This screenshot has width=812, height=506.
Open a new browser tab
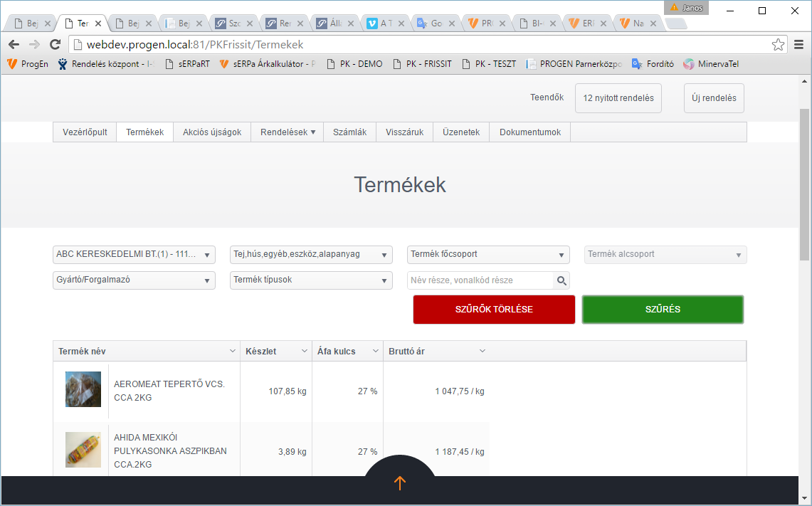point(676,23)
